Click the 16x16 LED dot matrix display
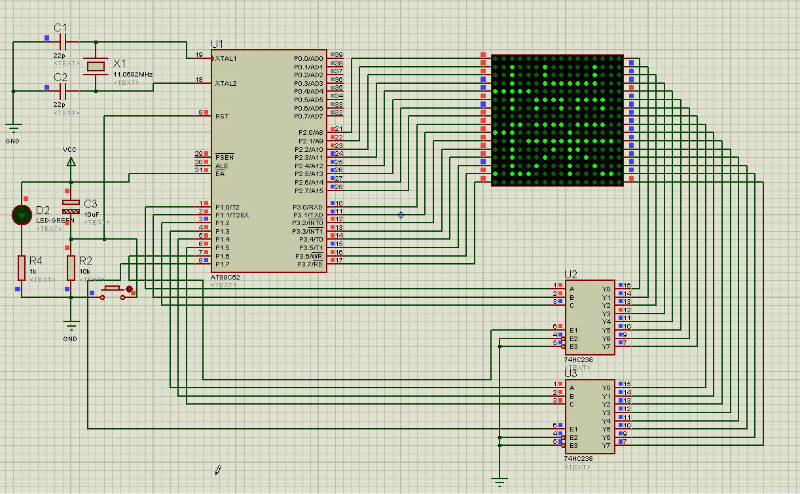Screen dimensions: 800x494 pos(557,120)
